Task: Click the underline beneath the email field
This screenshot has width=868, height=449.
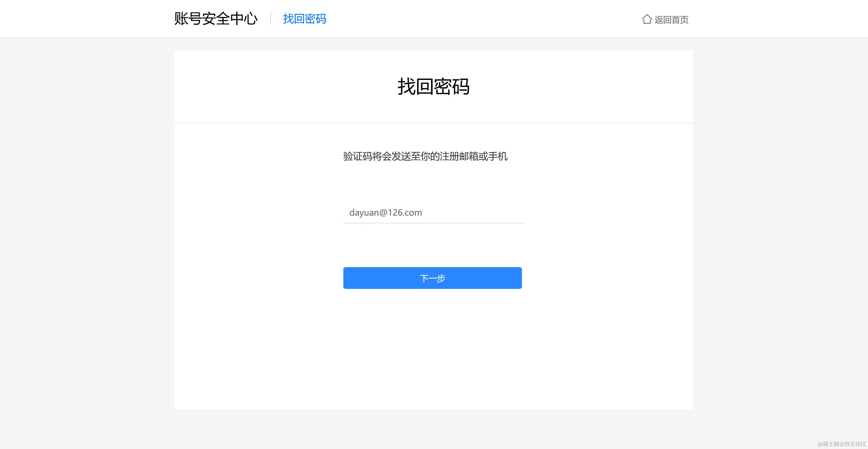Action: click(x=433, y=223)
